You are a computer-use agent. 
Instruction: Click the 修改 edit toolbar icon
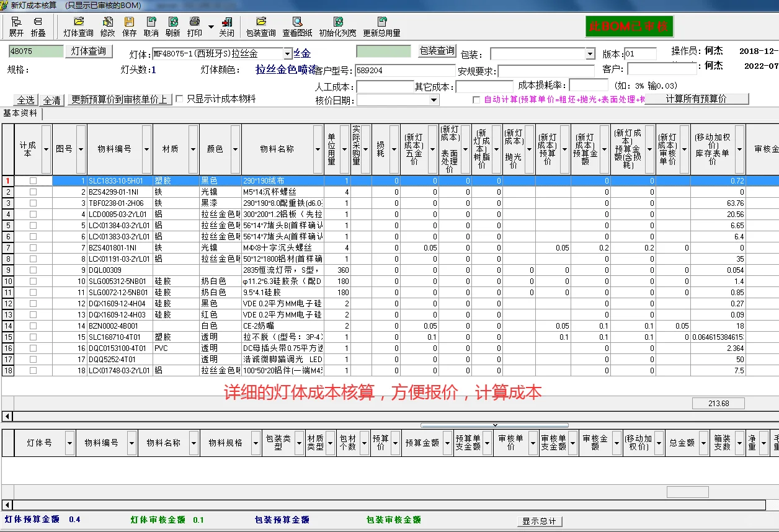click(x=107, y=27)
